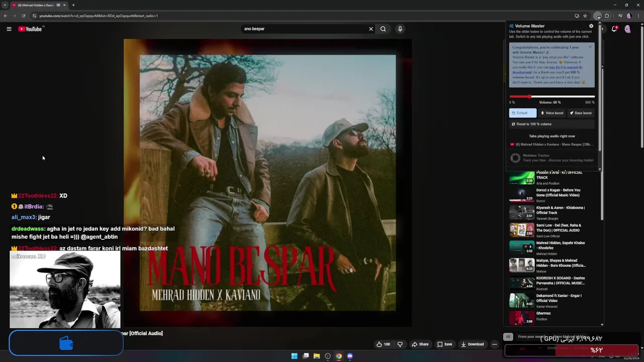Open a new browser tab

(x=73, y=5)
